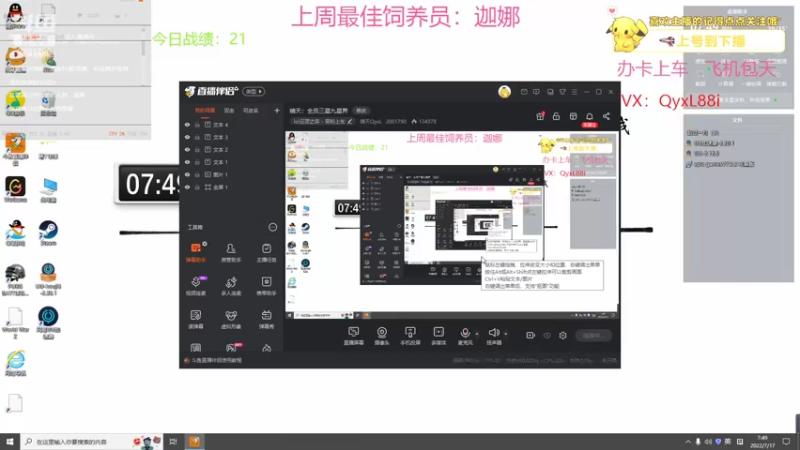Viewport: 800px width, 450px height.
Task: Edit stream category with the pencil icon
Action: point(349,121)
